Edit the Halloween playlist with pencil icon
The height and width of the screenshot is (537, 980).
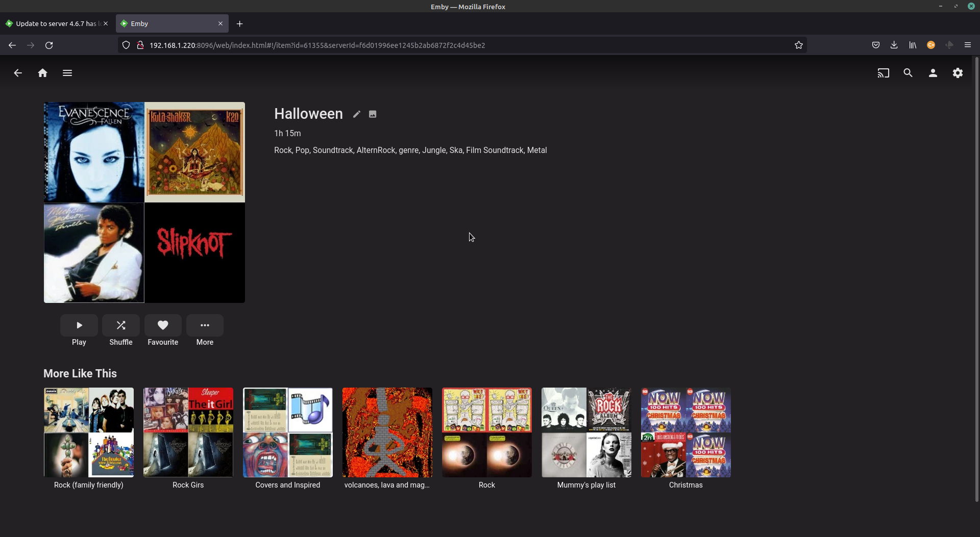coord(356,114)
